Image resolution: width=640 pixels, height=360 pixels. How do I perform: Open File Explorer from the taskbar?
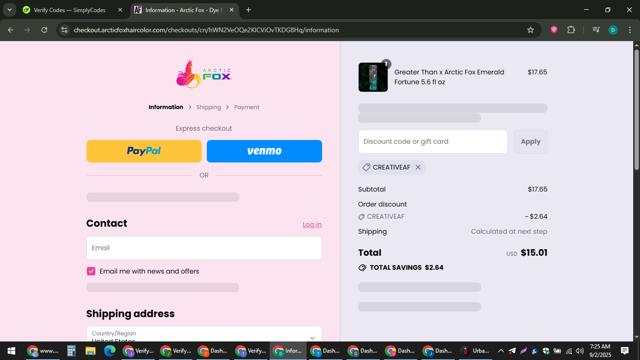click(91, 351)
